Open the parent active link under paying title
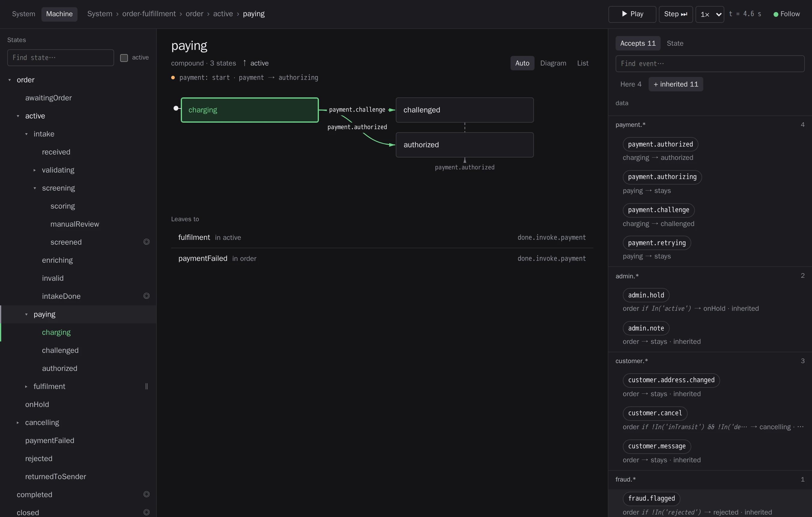The height and width of the screenshot is (517, 812). point(256,63)
